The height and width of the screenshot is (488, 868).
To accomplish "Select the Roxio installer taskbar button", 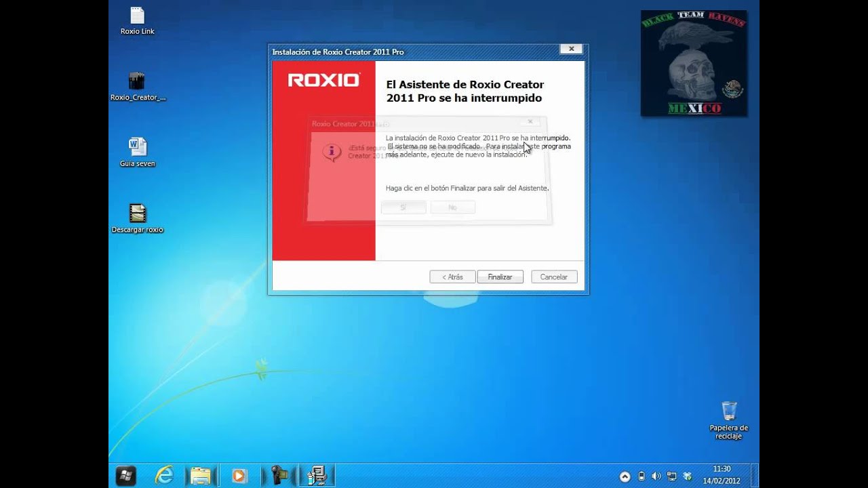I will (x=317, y=476).
